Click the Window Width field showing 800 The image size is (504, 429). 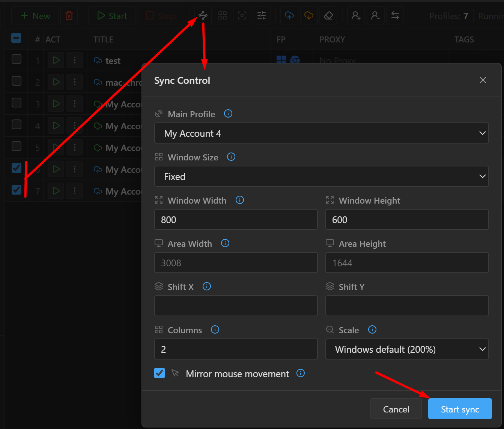coord(236,219)
